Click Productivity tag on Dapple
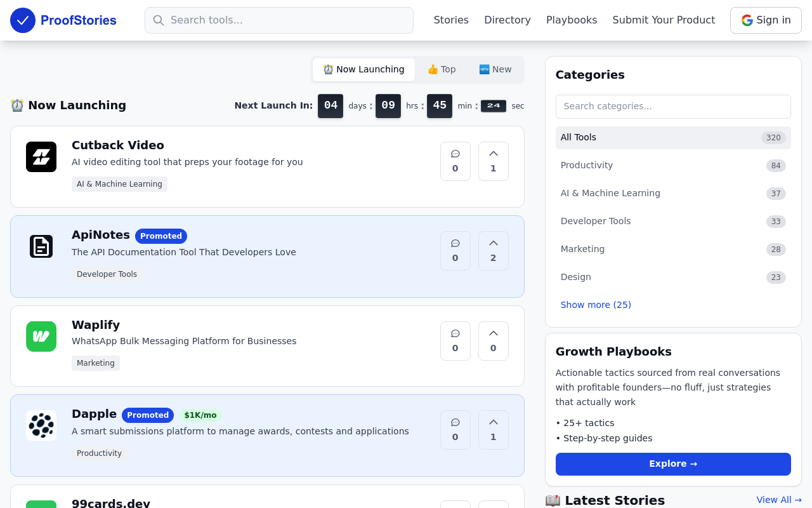Viewport: 812px width, 508px height. [x=99, y=453]
